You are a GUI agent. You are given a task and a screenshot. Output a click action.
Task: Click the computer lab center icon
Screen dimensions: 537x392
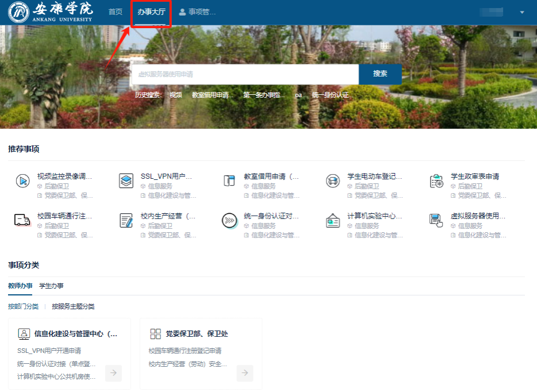pyautogui.click(x=332, y=220)
